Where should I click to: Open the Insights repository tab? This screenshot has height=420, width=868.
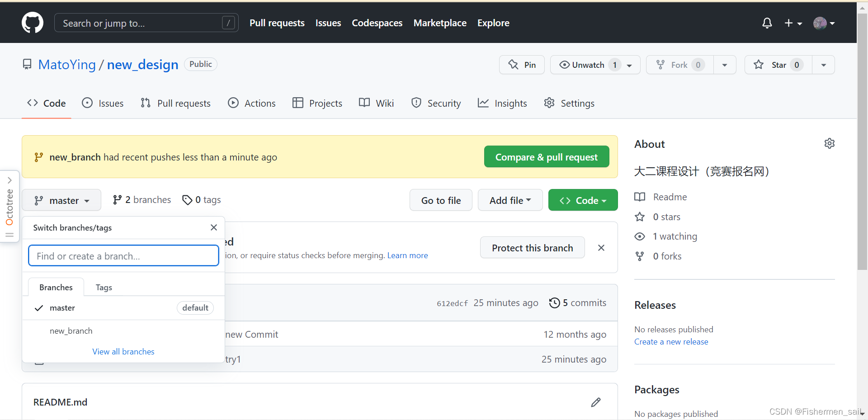click(x=502, y=104)
